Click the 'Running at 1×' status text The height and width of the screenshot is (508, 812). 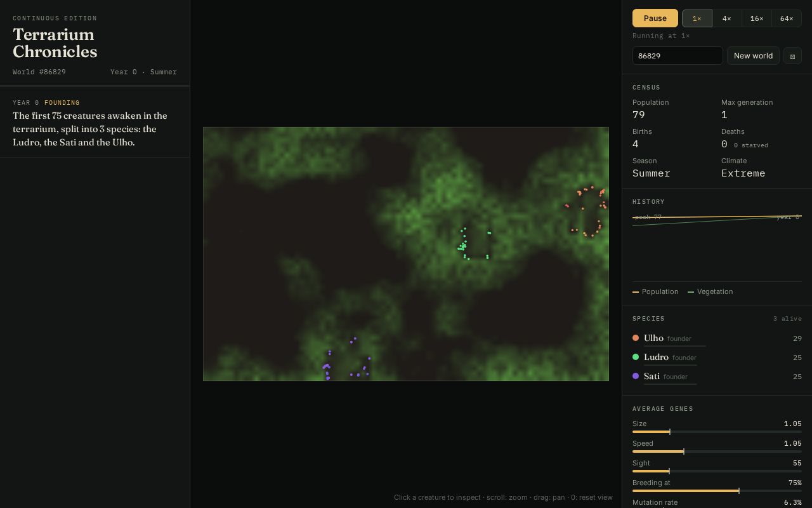[661, 36]
